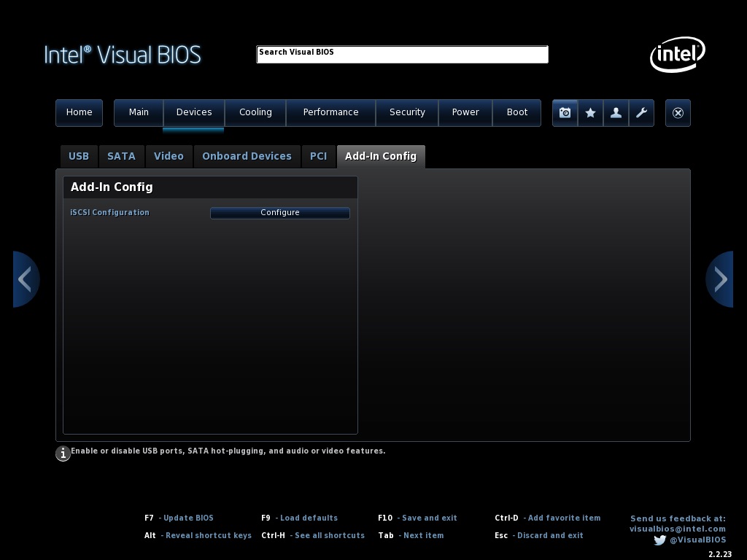Screen dimensions: 747x560
Task: Open the Main menu tab
Action: coord(139,112)
